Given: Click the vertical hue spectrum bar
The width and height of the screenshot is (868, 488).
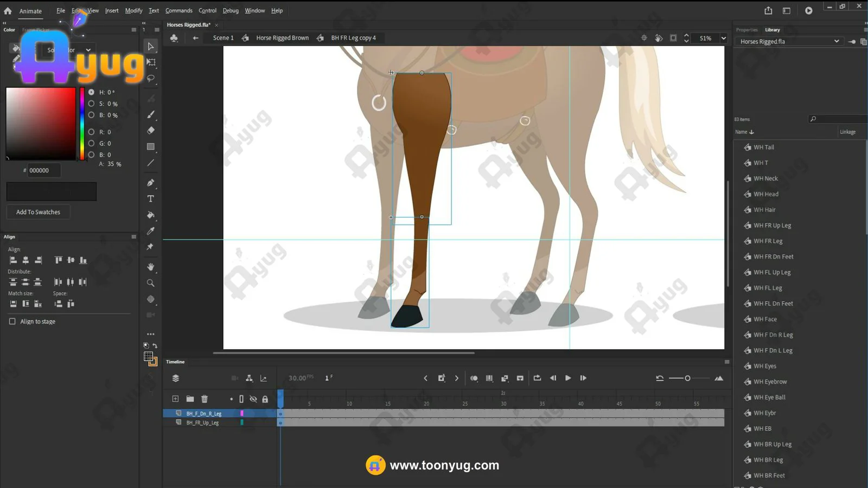Looking at the screenshot, I should (82, 124).
